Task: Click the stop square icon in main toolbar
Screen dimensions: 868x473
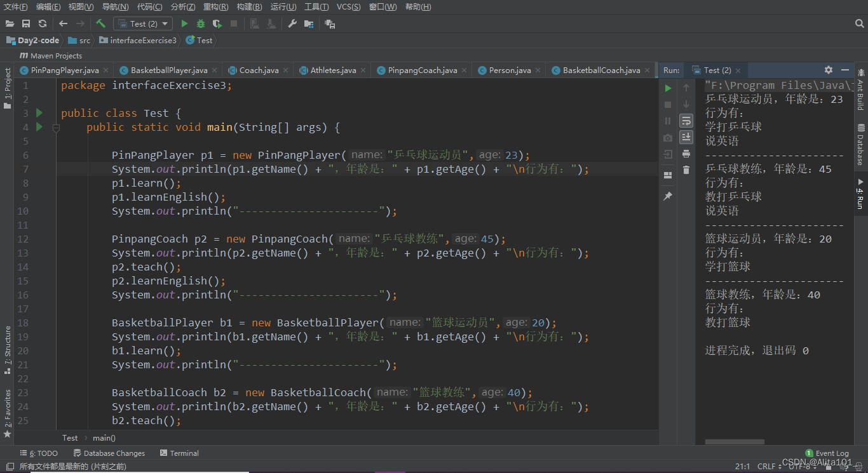Action: click(x=234, y=23)
